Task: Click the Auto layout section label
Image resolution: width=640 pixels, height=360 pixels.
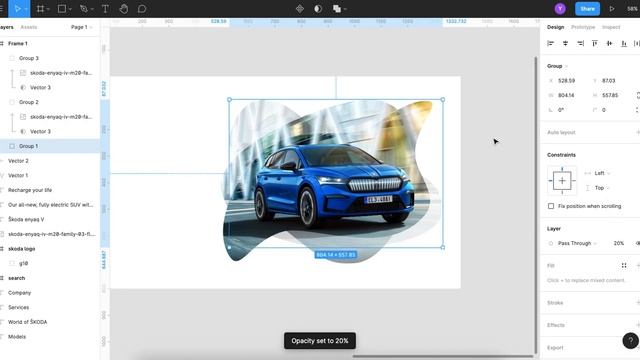Action: click(x=561, y=132)
